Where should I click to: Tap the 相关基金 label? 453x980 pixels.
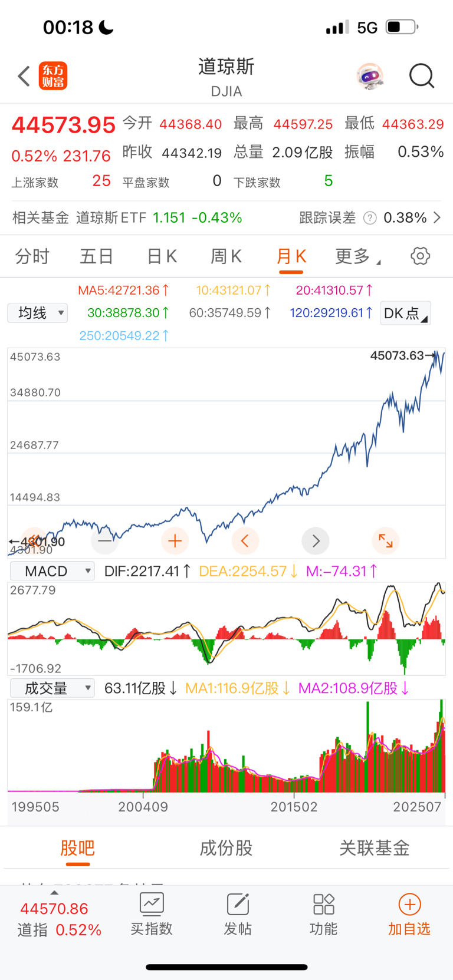tap(41, 218)
